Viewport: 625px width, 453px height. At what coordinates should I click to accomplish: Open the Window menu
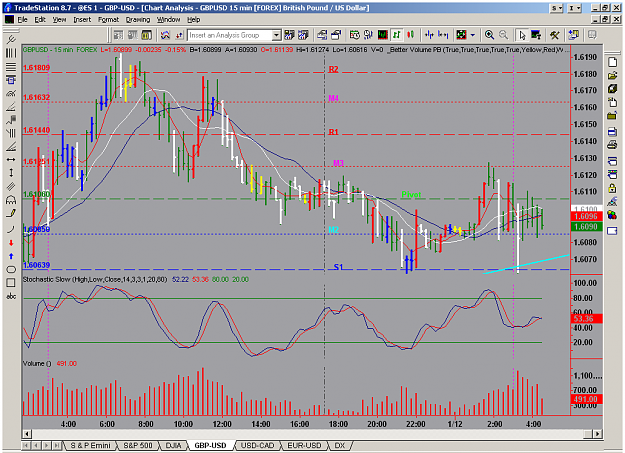coord(168,20)
